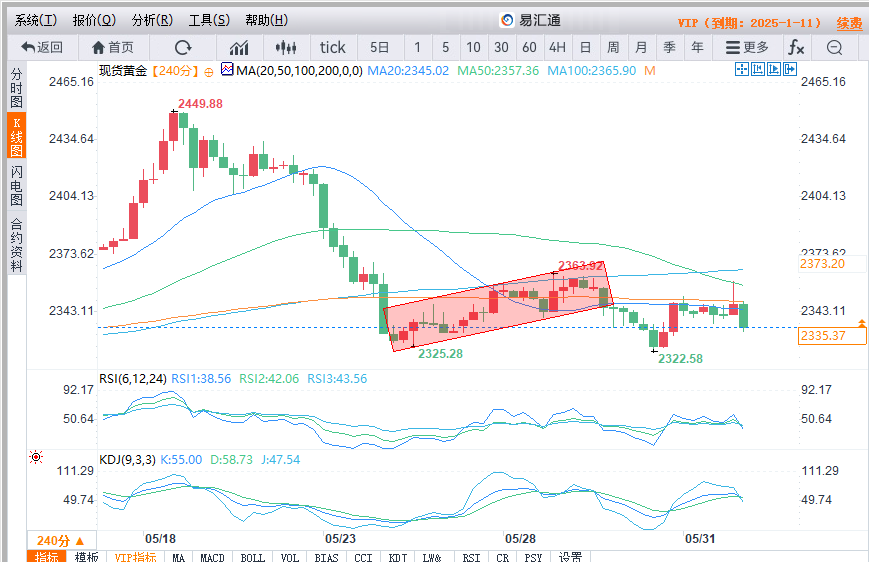Click the home 首页 button
This screenshot has width=869, height=562.
tap(112, 47)
